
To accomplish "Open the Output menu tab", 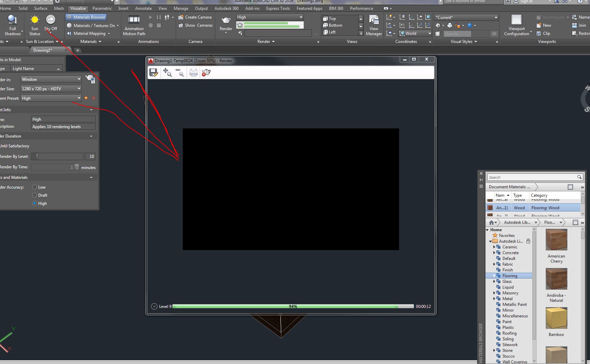I will 201,8.
